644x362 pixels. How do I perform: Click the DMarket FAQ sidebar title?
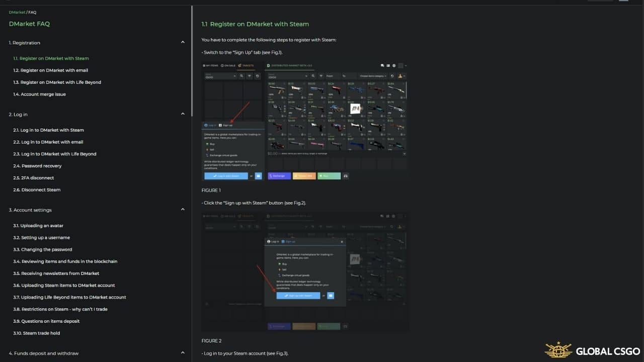point(29,24)
